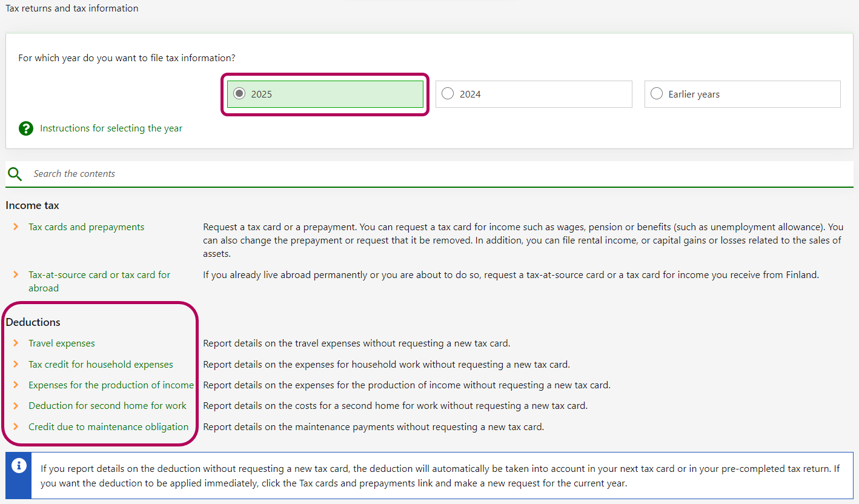
Task: Open Tax-at-source card or tax card for abroad
Action: pyautogui.click(x=99, y=275)
